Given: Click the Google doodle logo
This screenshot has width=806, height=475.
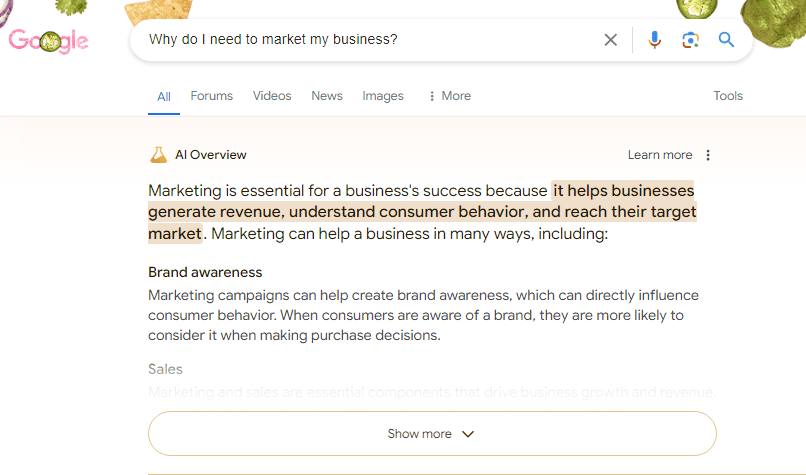Looking at the screenshot, I should [48, 41].
